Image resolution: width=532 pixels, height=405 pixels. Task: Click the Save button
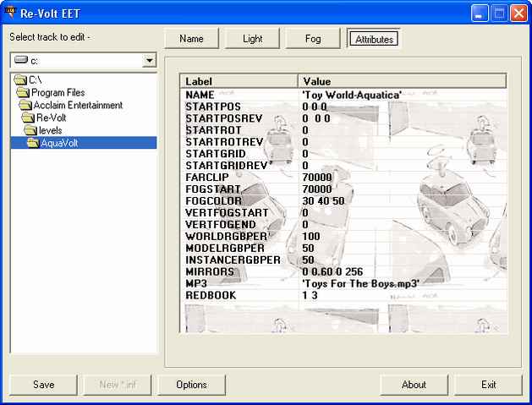(x=43, y=385)
